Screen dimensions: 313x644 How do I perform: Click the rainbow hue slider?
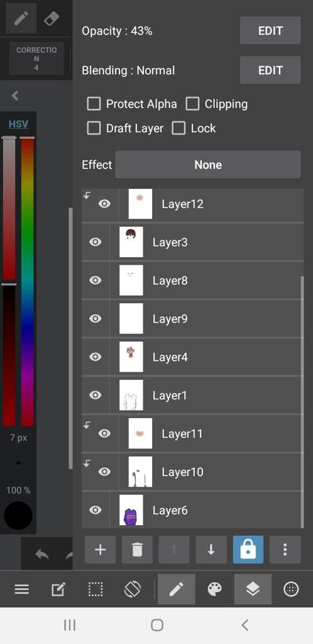coord(28,282)
